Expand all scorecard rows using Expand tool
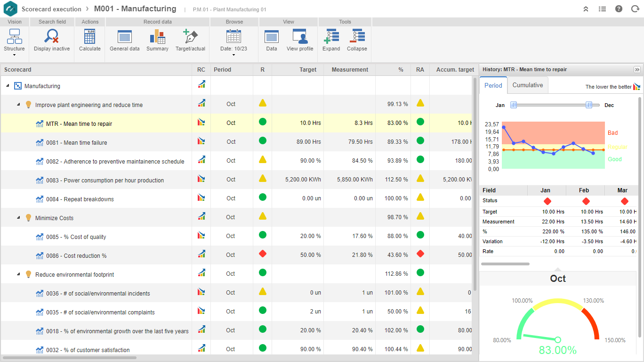Image resolution: width=644 pixels, height=362 pixels. point(331,40)
